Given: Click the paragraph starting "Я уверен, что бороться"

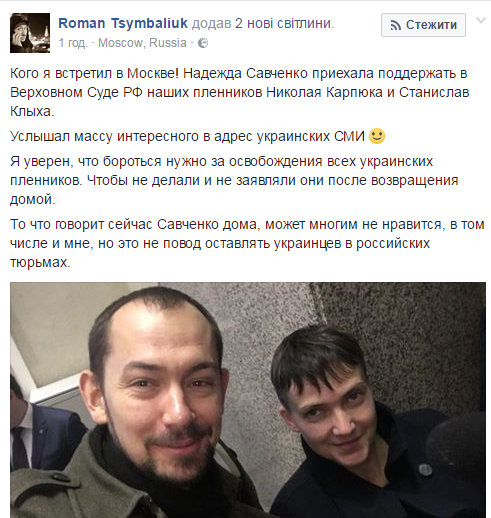Looking at the screenshot, I should [x=234, y=180].
